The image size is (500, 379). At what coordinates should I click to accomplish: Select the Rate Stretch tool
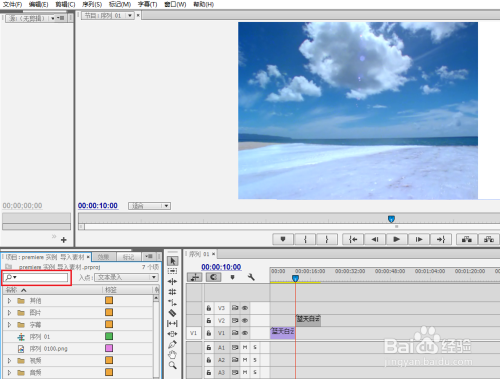tap(172, 302)
